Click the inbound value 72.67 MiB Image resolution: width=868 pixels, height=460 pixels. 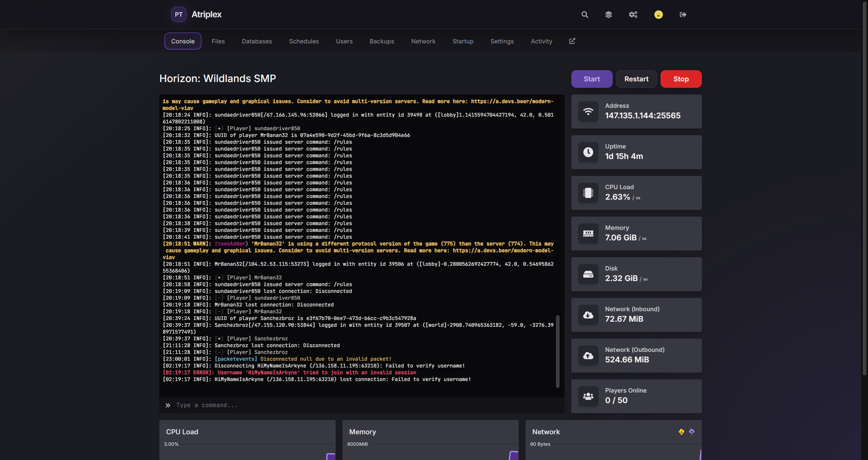[x=624, y=319]
